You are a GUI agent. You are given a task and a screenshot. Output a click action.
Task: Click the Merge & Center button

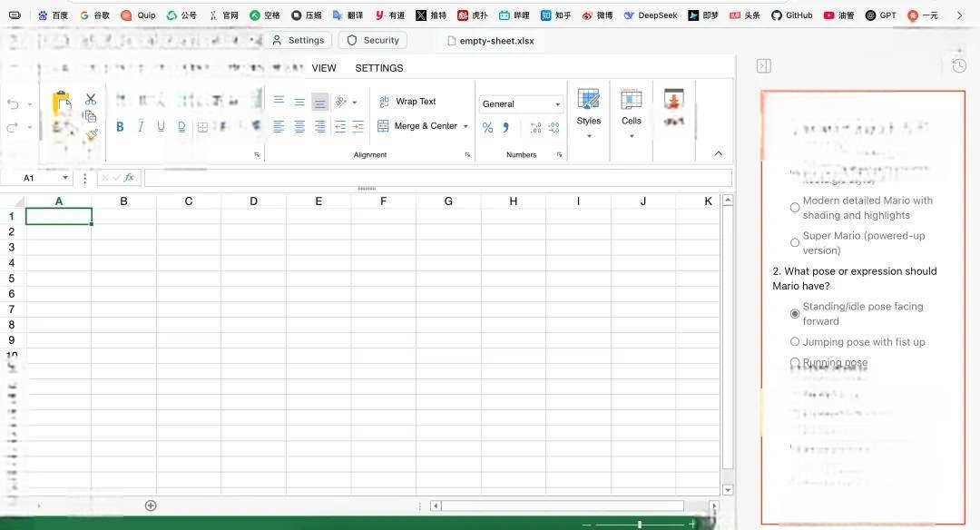pyautogui.click(x=417, y=126)
